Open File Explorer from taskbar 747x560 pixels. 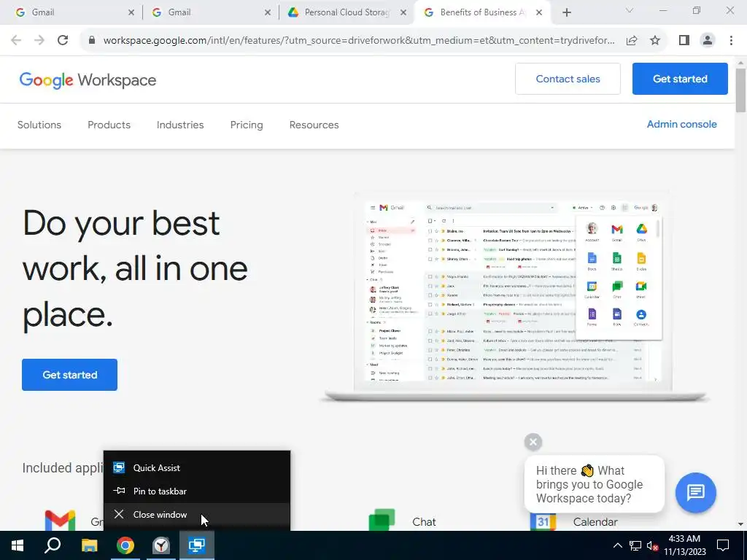tap(89, 545)
